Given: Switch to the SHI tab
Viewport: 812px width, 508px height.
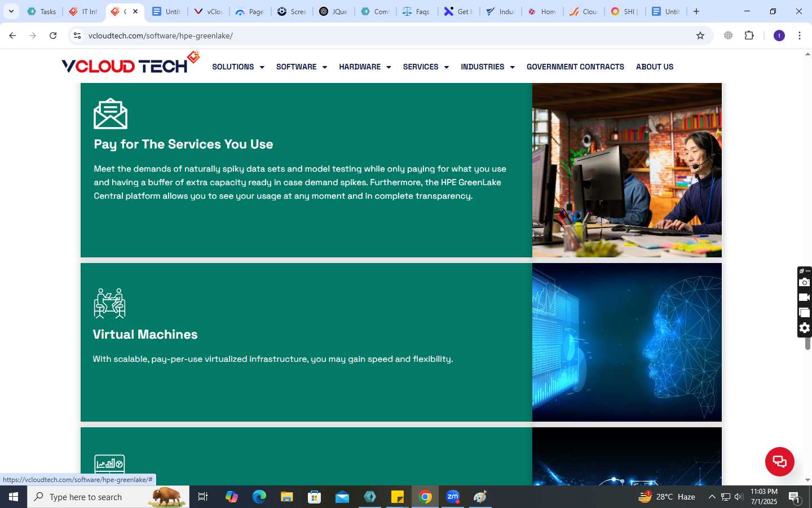Looking at the screenshot, I should pyautogui.click(x=626, y=11).
